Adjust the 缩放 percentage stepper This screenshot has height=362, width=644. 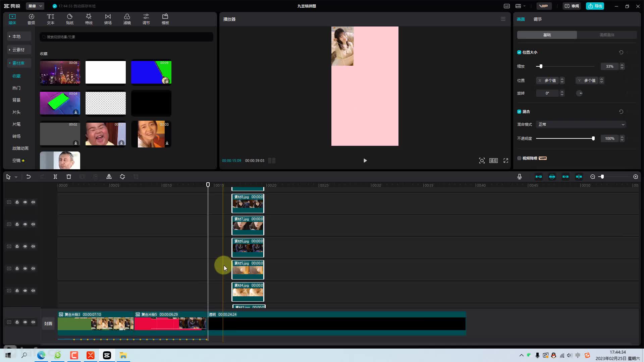(x=622, y=66)
